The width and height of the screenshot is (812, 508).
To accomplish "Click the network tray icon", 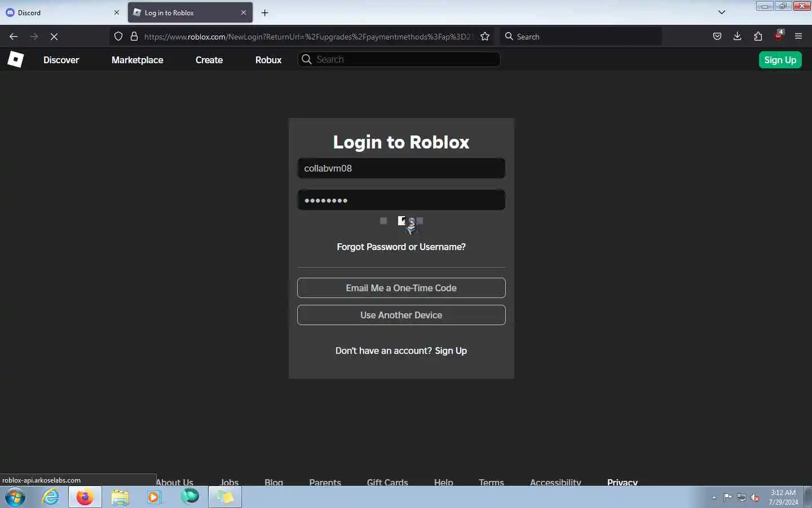I will click(742, 497).
